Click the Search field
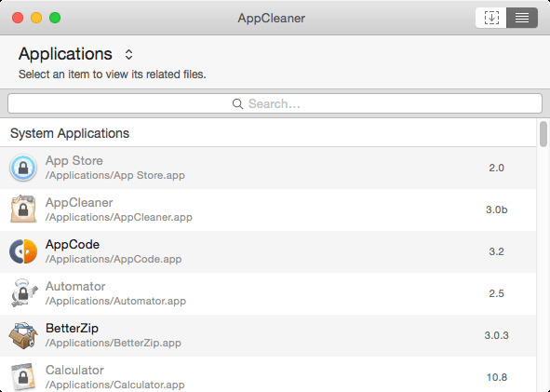 (x=275, y=103)
